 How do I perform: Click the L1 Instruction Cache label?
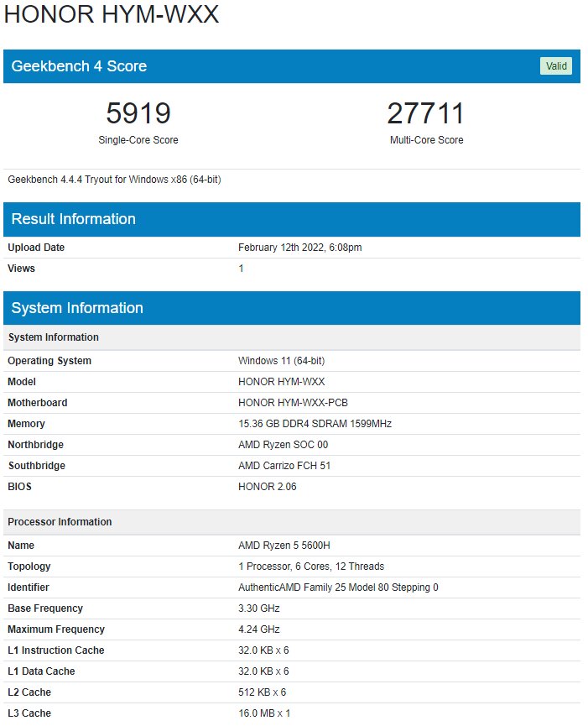56,650
